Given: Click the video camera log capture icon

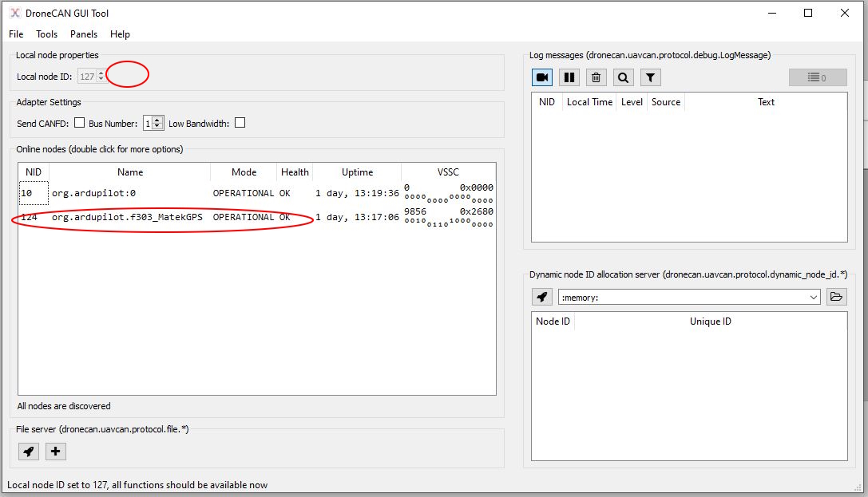Looking at the screenshot, I should [543, 77].
